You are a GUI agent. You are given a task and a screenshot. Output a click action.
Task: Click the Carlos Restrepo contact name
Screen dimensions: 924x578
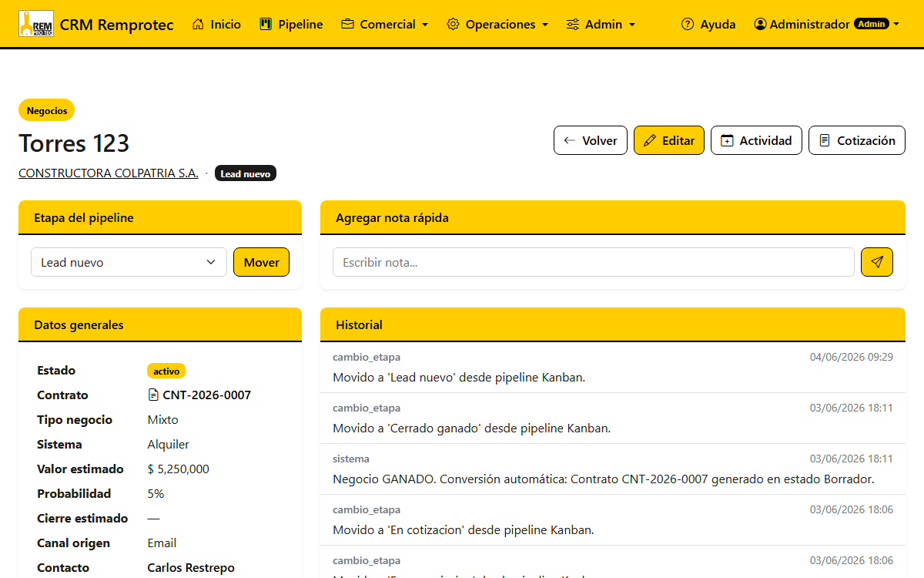(191, 567)
